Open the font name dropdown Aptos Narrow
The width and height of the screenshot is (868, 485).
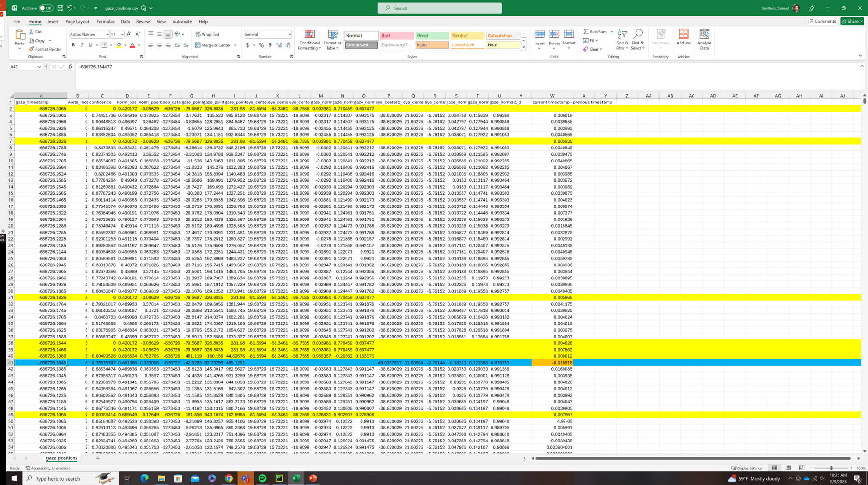point(107,34)
